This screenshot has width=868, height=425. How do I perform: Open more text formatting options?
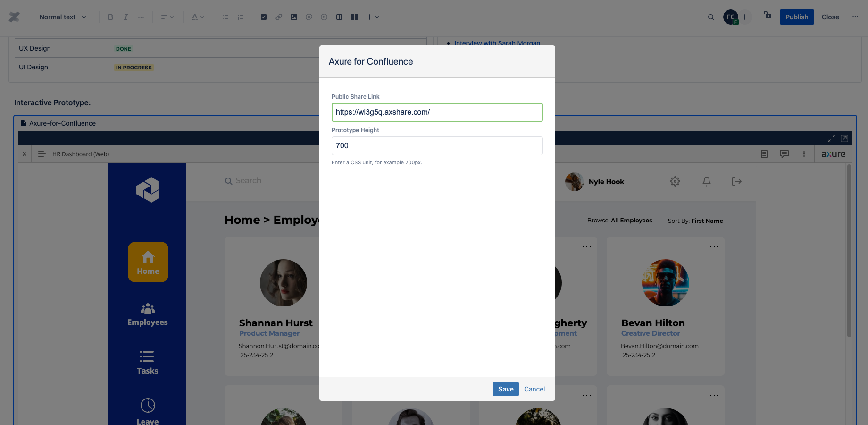pos(141,17)
